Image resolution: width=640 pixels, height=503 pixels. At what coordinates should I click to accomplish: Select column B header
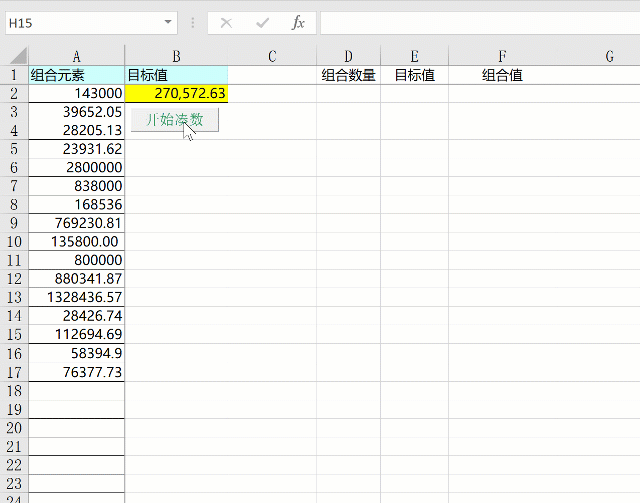pyautogui.click(x=176, y=56)
